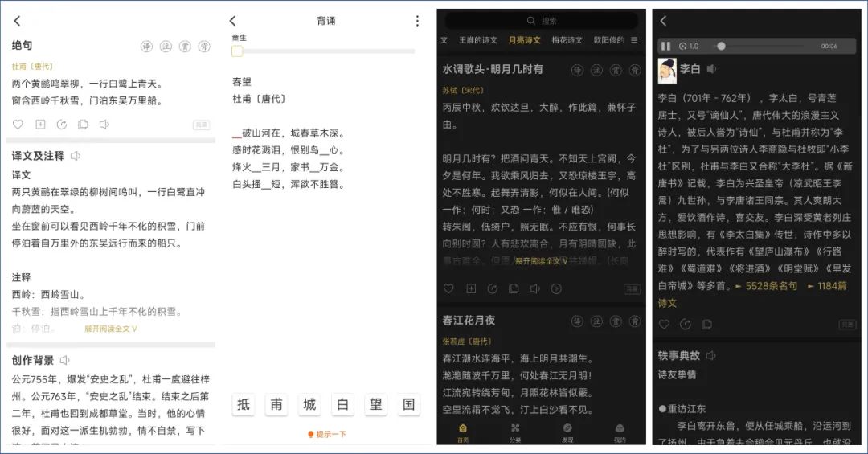Tap the 李白 portrait thumbnail
Image resolution: width=868 pixels, height=454 pixels.
tap(667, 71)
